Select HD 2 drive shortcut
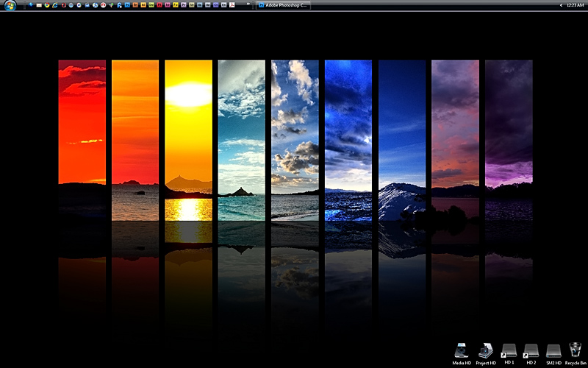 (531, 354)
